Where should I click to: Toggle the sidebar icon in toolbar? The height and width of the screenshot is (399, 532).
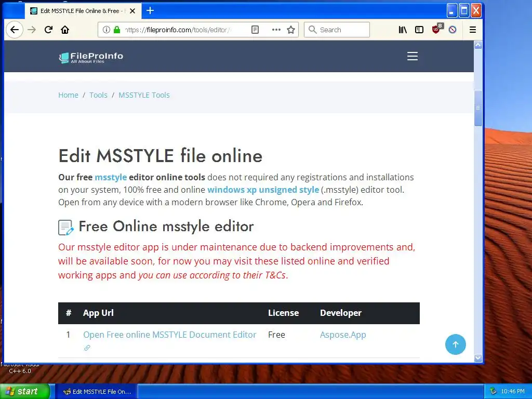[x=419, y=30]
